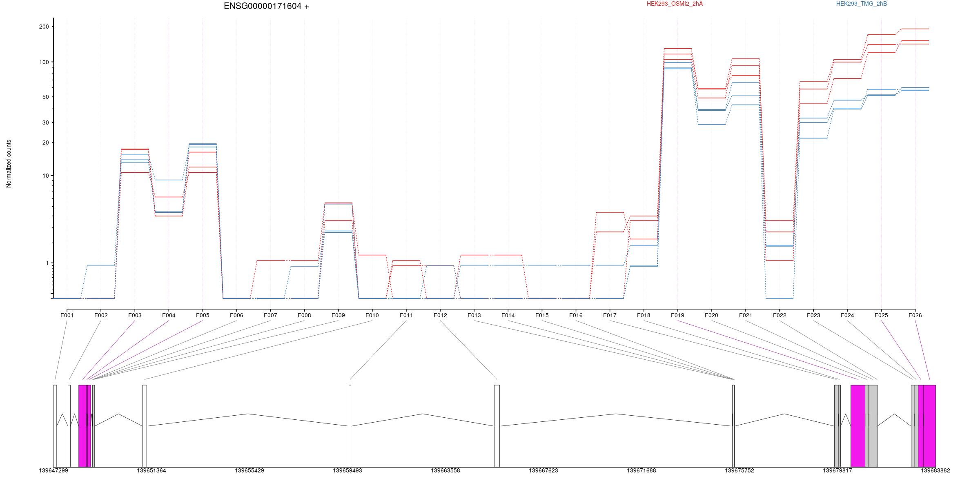
Task: Click exon label E007
Action: [x=270, y=315]
